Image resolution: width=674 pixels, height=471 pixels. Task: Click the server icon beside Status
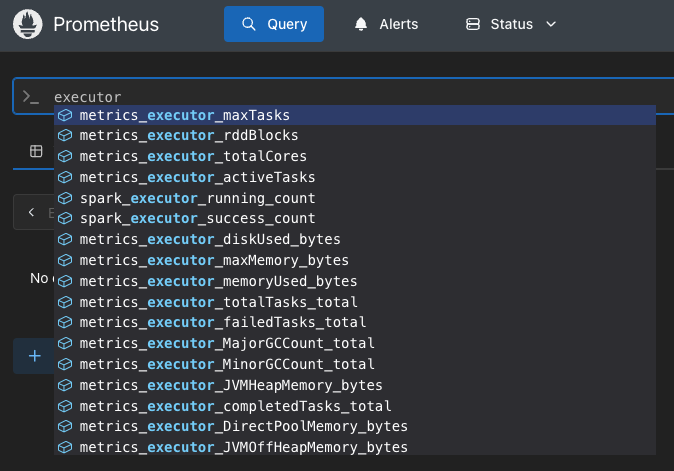pos(473,24)
